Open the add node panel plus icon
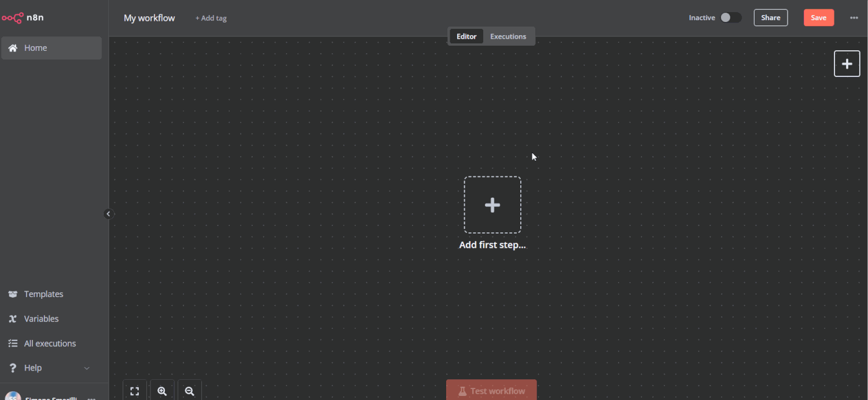 pos(847,64)
